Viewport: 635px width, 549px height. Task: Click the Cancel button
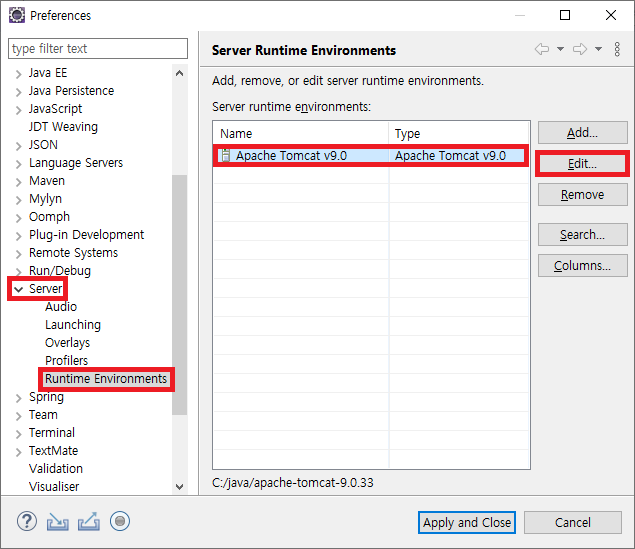(x=573, y=523)
